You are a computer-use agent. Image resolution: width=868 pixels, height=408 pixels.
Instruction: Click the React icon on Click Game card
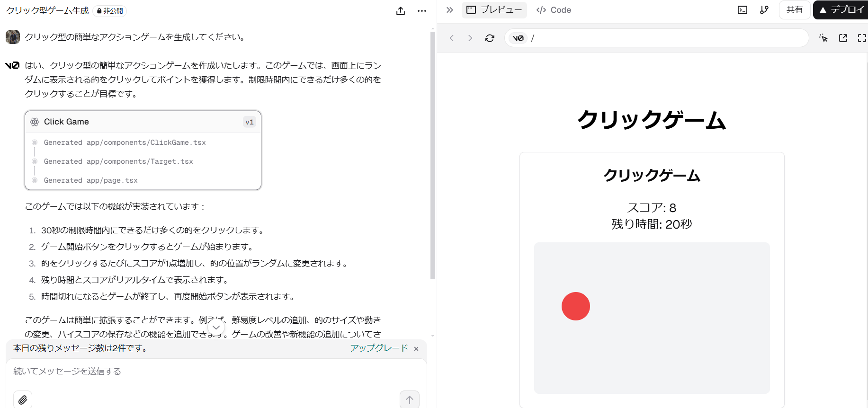(35, 122)
